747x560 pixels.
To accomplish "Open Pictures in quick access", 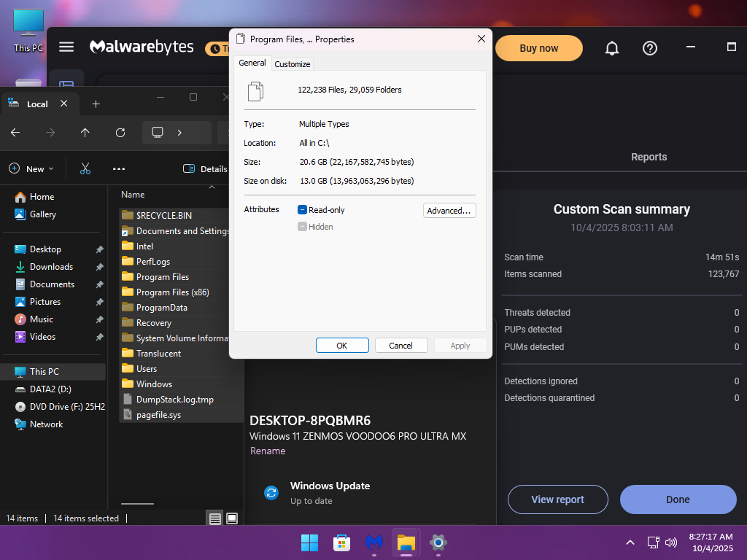I will click(45, 302).
